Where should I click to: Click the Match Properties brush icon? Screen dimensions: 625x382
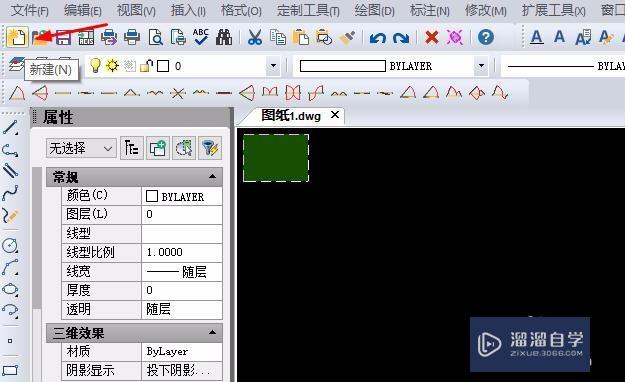point(347,37)
